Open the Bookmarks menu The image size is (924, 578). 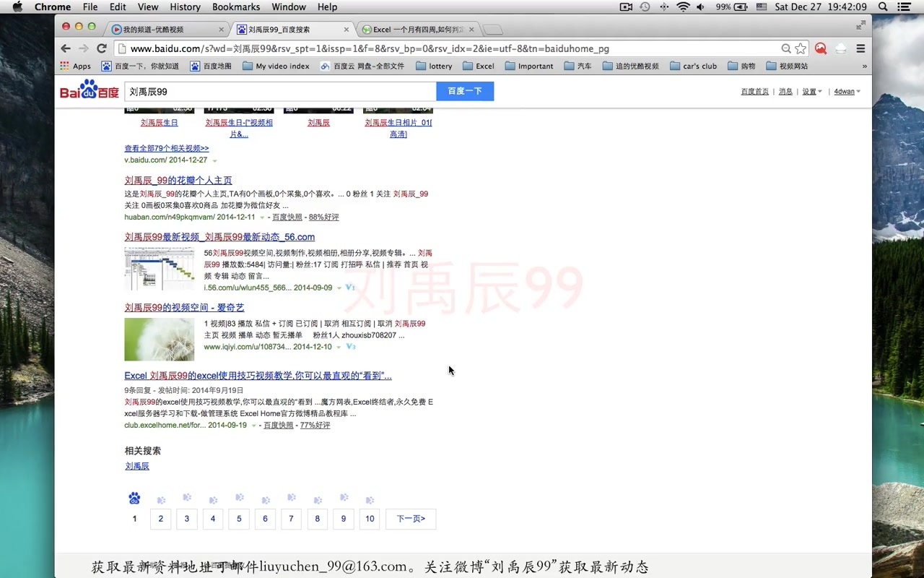click(236, 7)
